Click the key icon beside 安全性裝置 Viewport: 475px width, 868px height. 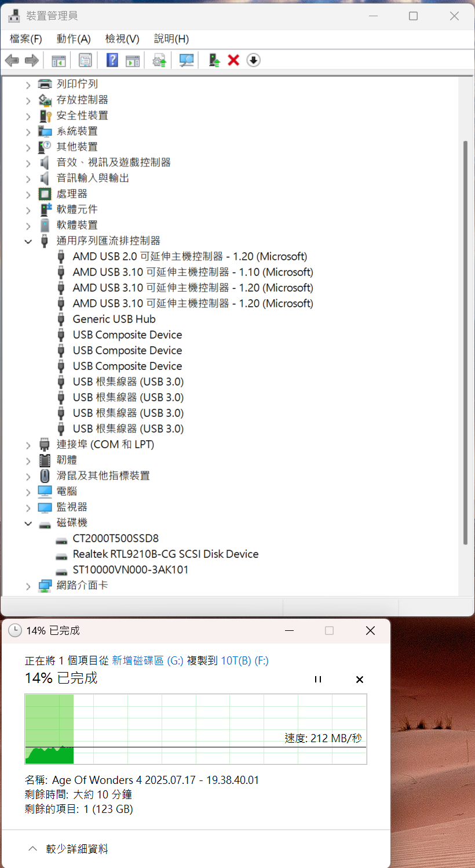45,115
